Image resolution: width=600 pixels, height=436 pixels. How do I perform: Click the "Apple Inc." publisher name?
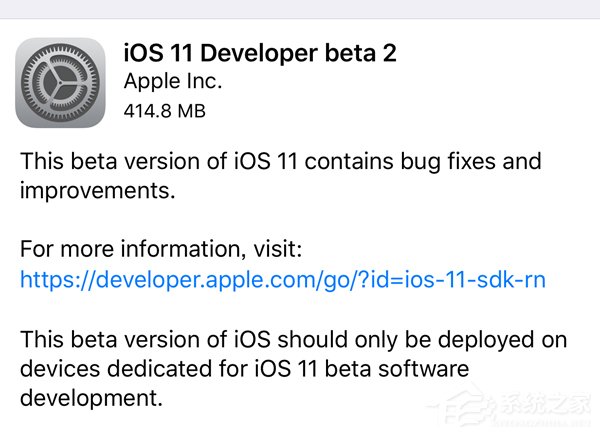(x=172, y=81)
